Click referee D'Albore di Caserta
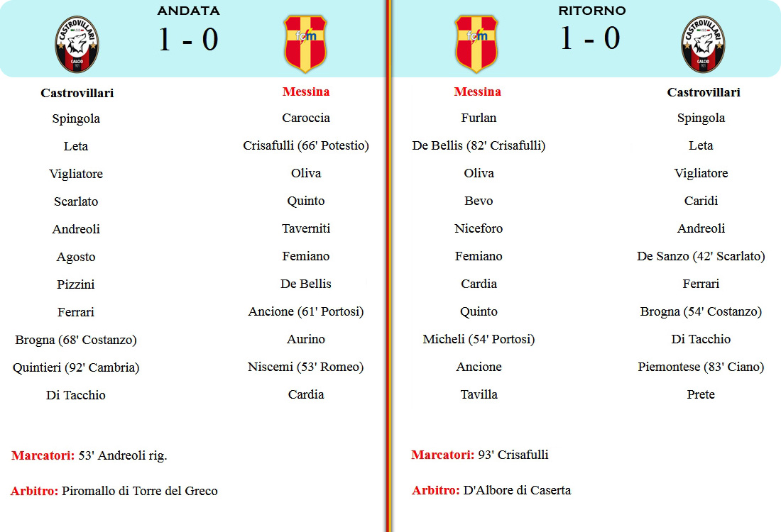The width and height of the screenshot is (781, 532). 517,490
